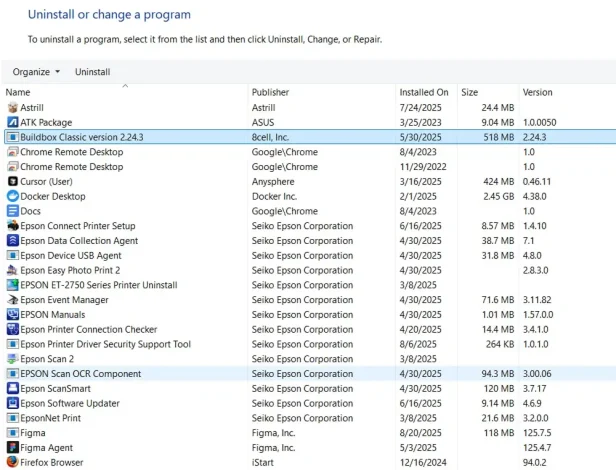Click the first Chrome Remote Desktop icon

point(12,152)
